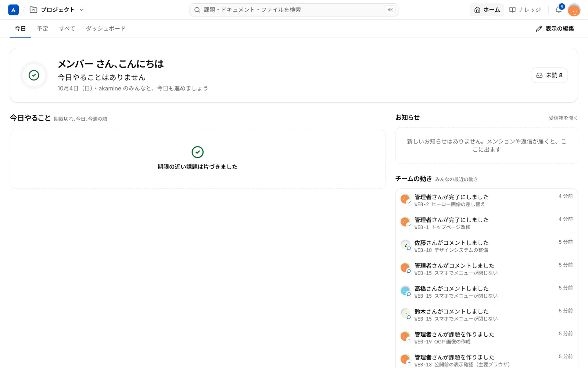The image size is (588, 368).
Task: Click the blue app logo icon
Action: pyautogui.click(x=13, y=10)
